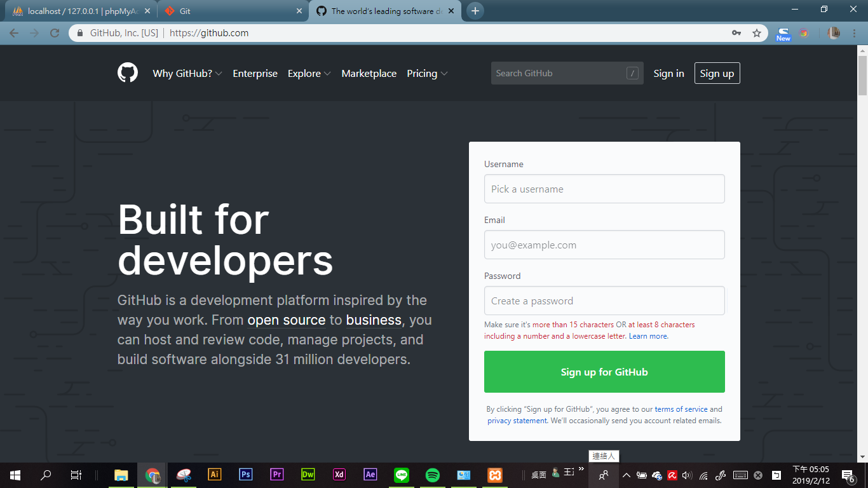Go back with the browser back arrow
The image size is (868, 488).
(14, 33)
